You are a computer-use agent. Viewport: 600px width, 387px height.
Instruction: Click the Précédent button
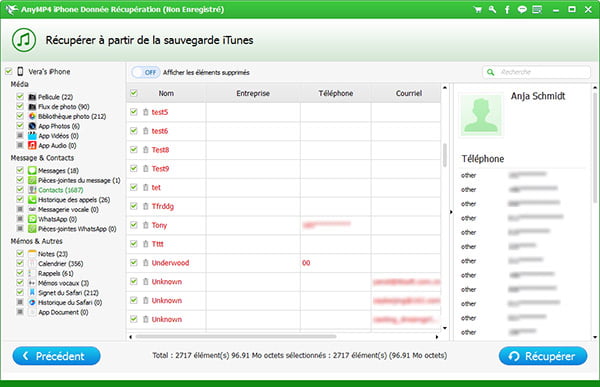pyautogui.click(x=57, y=356)
